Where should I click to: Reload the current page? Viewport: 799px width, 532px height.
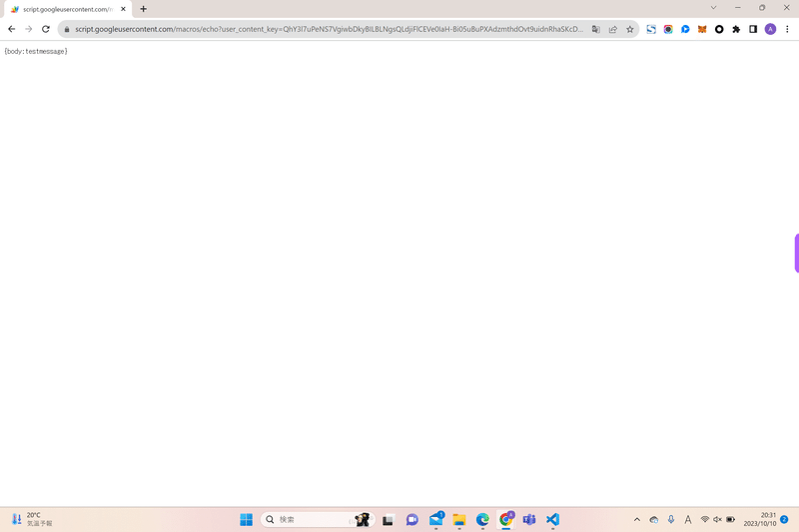click(46, 29)
